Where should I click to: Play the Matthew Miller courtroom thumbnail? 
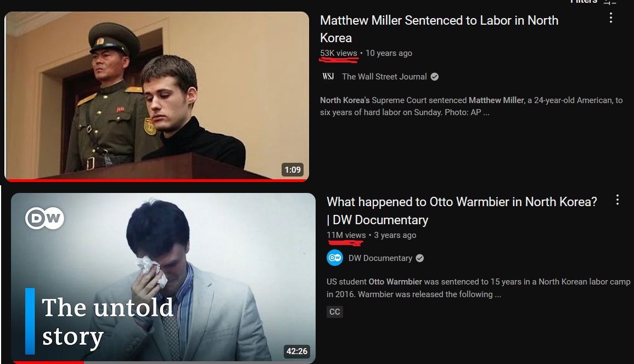point(156,96)
